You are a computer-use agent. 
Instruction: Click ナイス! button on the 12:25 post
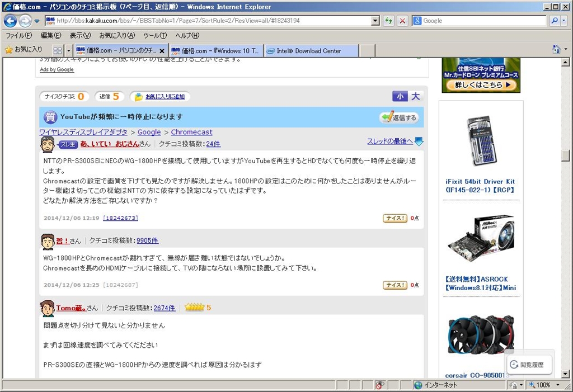click(394, 285)
